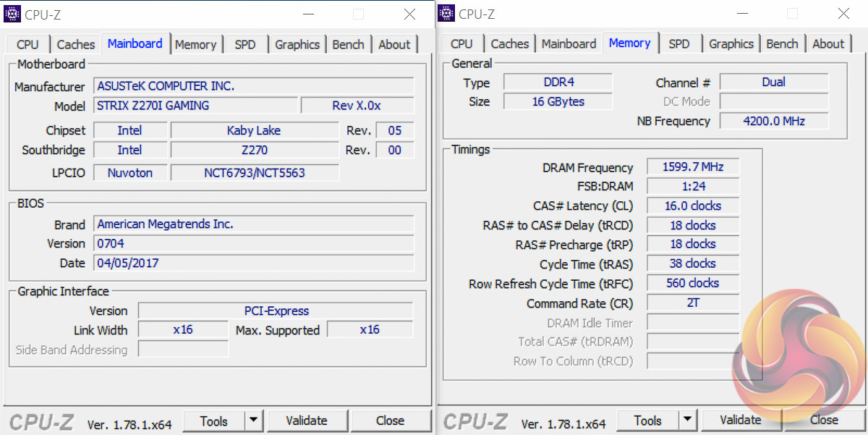
Task: Click FSB:DRAM ratio 1:24
Action: (x=693, y=187)
